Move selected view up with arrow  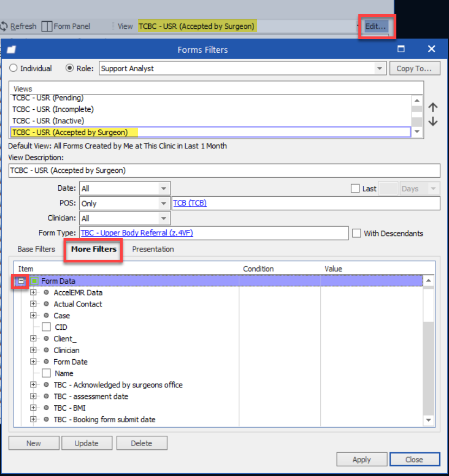pos(433,107)
